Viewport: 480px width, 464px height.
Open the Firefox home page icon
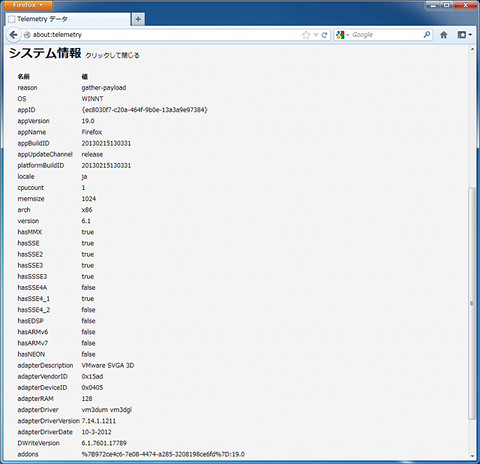443,35
